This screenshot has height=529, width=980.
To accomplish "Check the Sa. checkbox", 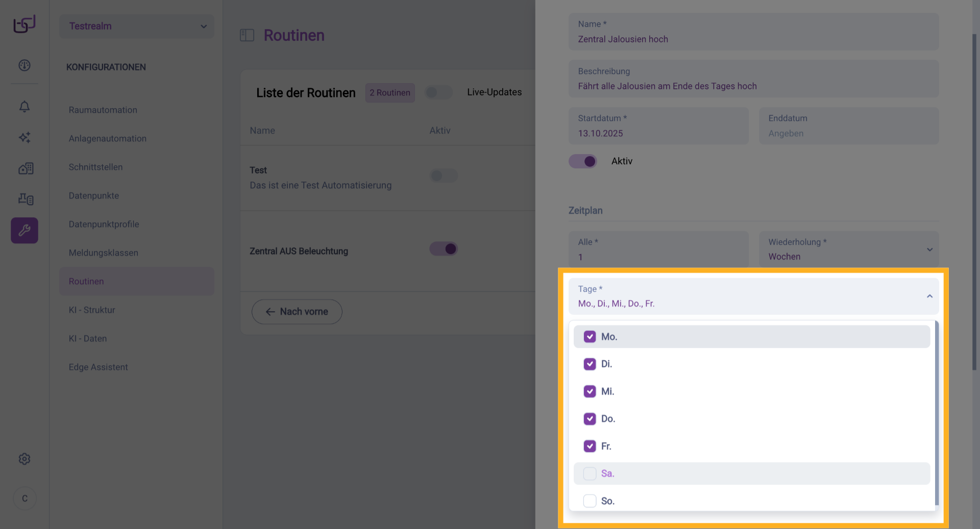I will pos(590,473).
